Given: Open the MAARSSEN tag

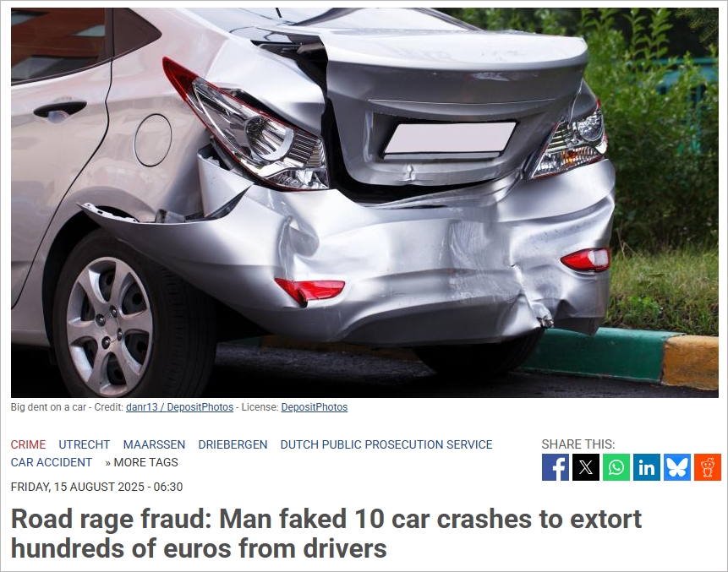Looking at the screenshot, I should 154,444.
